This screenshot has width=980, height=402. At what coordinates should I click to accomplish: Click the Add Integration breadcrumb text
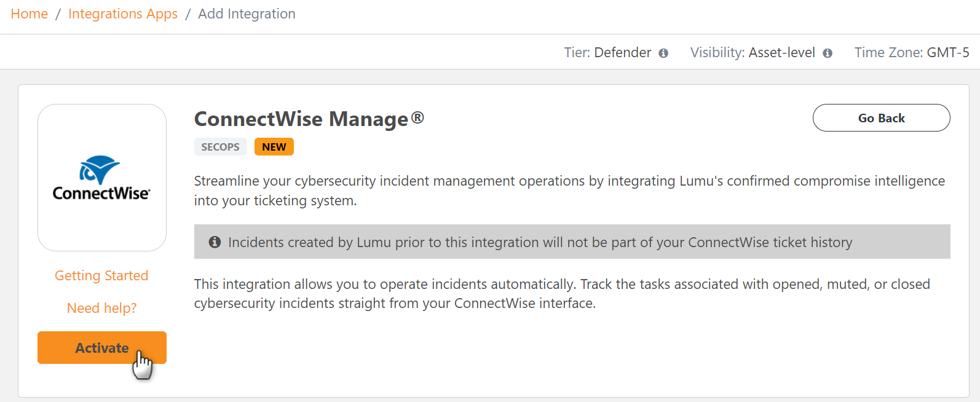247,14
